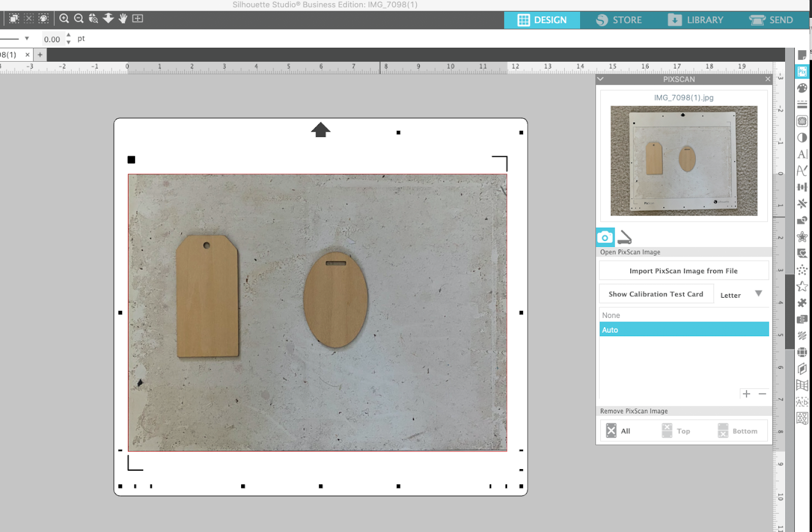Select the Zoom Out tool
The width and height of the screenshot is (812, 532).
click(x=79, y=18)
